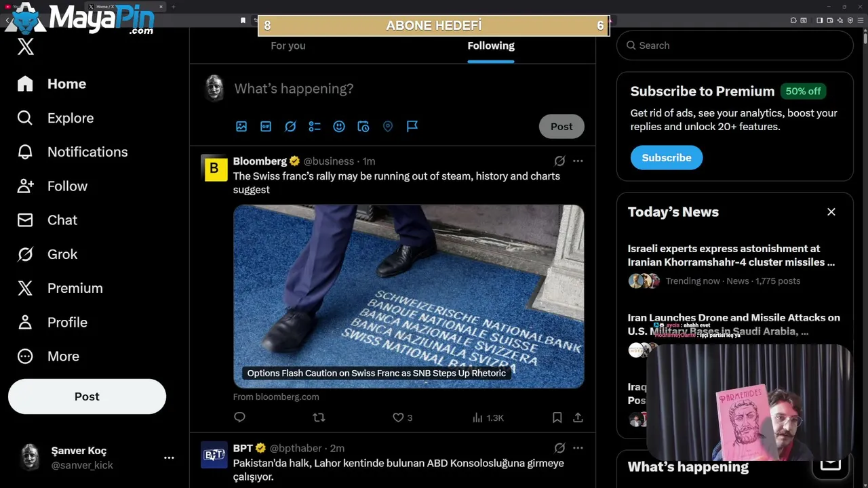Open account menu for Şanver Koç

click(94, 457)
